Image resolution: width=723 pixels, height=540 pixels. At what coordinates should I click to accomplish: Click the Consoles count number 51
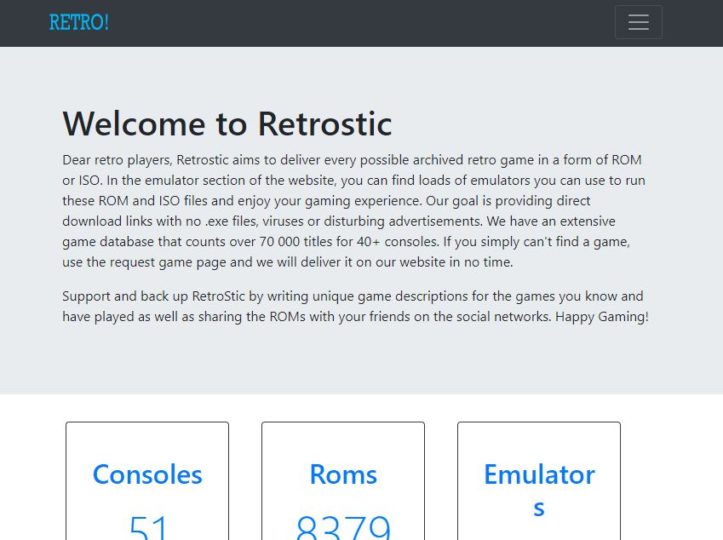pos(148,527)
